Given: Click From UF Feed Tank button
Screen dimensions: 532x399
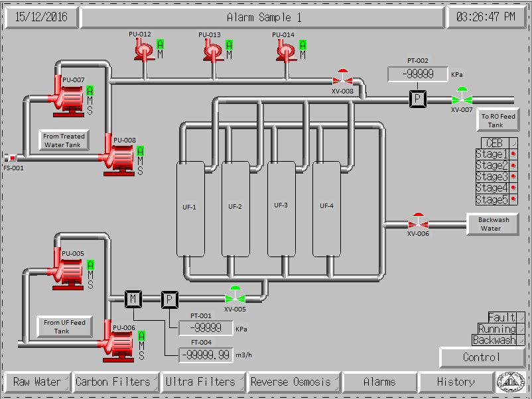Looking at the screenshot, I should click(64, 327).
